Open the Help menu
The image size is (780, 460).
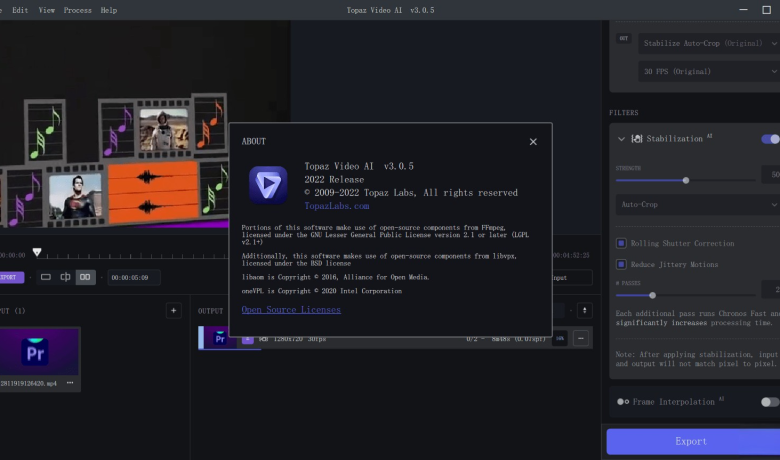click(x=108, y=10)
